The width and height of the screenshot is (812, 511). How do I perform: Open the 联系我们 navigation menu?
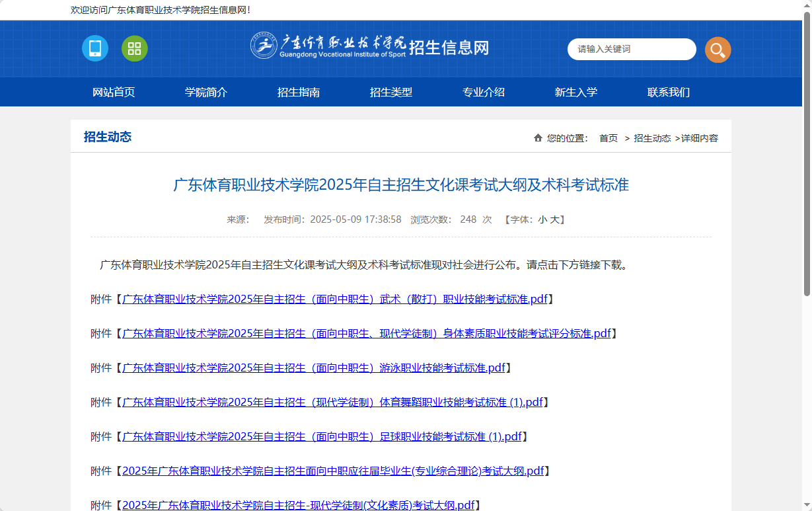point(668,92)
